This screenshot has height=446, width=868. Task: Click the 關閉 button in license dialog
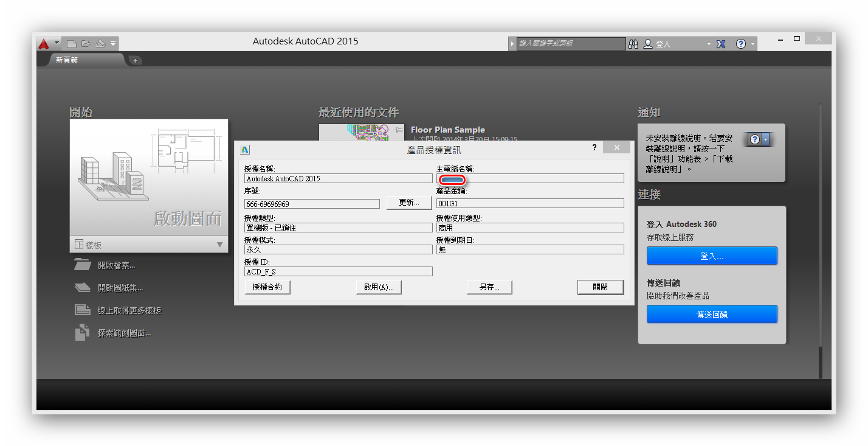pos(601,287)
